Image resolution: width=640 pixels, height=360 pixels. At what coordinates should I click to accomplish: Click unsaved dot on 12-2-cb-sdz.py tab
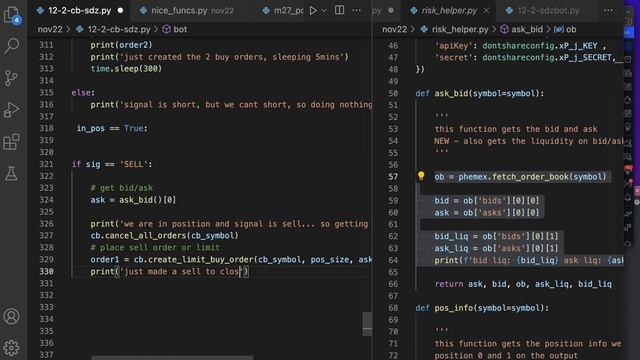coord(120,10)
